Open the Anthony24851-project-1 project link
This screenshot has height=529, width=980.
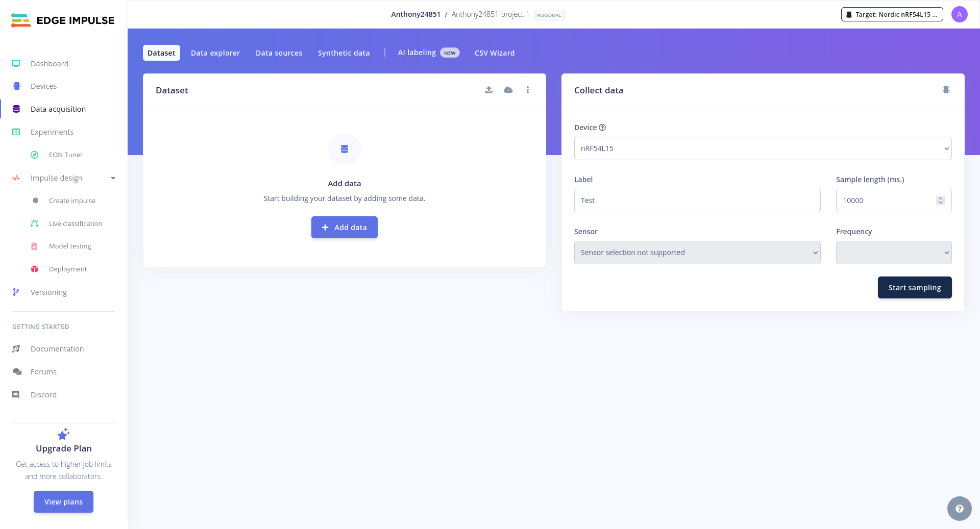click(x=491, y=14)
